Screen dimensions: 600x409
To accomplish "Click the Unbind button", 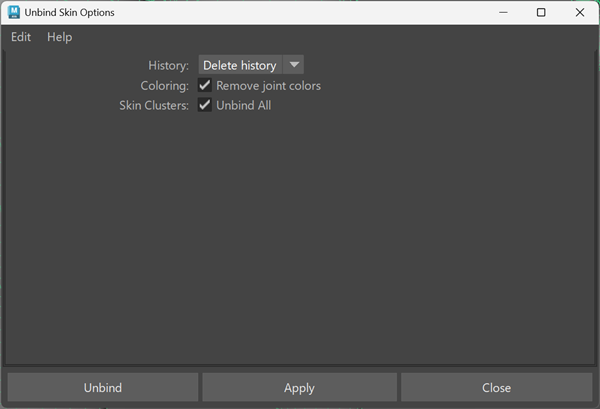I will pyautogui.click(x=103, y=387).
